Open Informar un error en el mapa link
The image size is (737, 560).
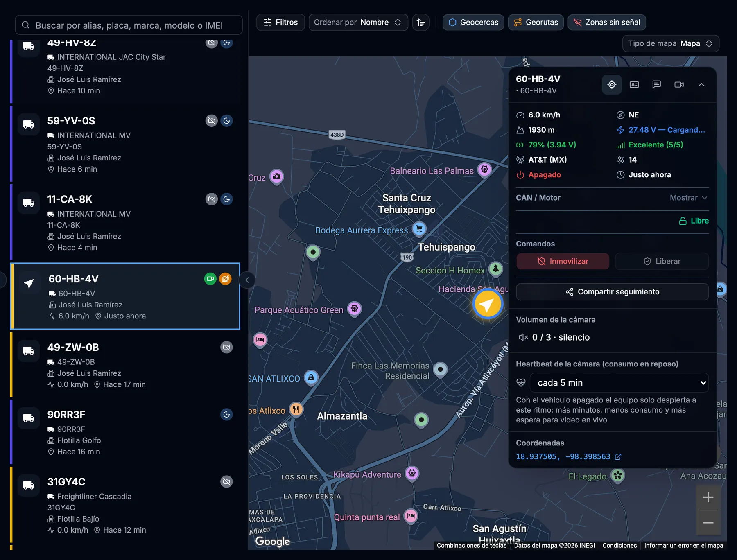point(683,545)
